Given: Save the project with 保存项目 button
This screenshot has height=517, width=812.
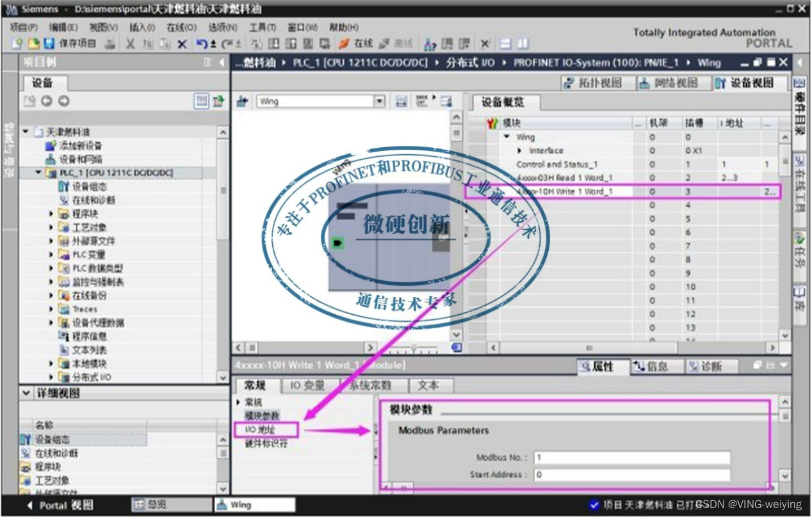Looking at the screenshot, I should click(70, 44).
